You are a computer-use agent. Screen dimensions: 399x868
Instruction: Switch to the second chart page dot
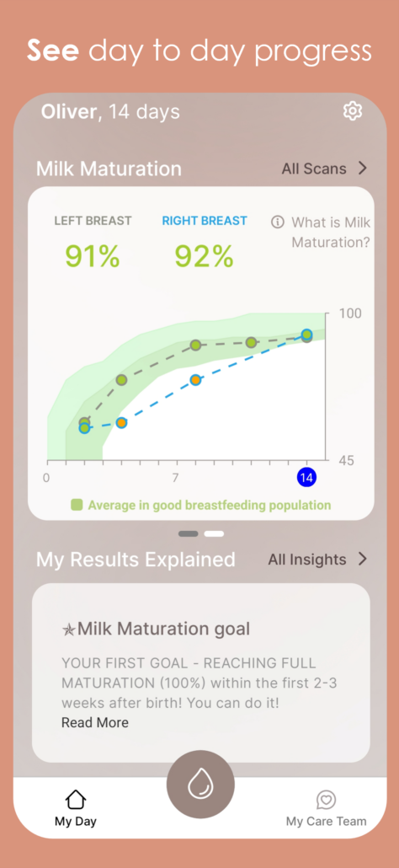[214, 533]
